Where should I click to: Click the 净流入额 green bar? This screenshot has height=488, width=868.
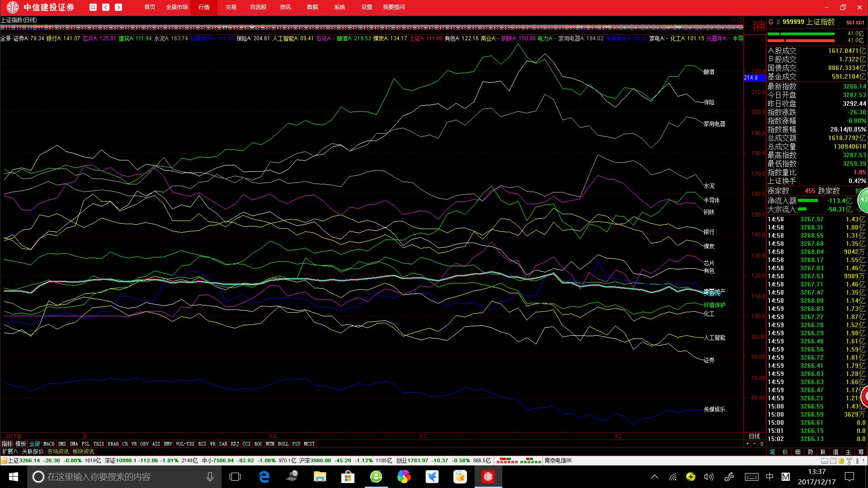(808, 201)
